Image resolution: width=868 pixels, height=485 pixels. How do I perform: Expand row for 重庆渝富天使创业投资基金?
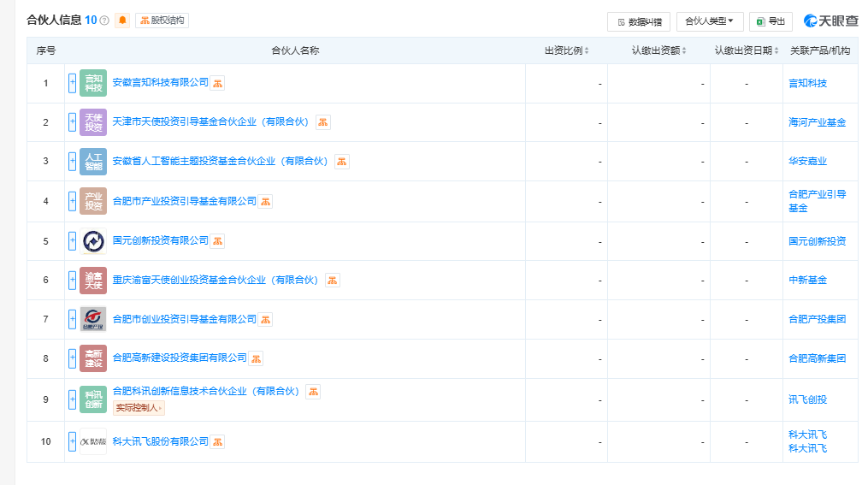click(x=72, y=280)
